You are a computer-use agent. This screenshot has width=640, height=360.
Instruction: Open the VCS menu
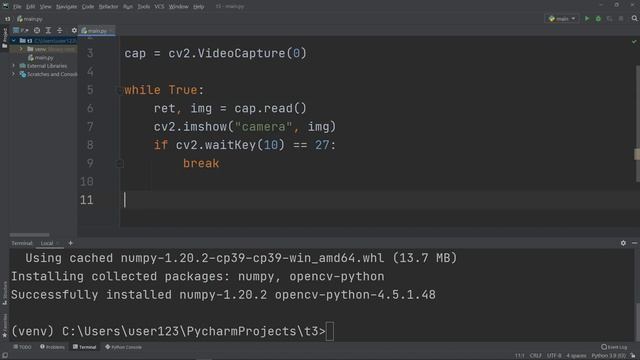pos(159,7)
